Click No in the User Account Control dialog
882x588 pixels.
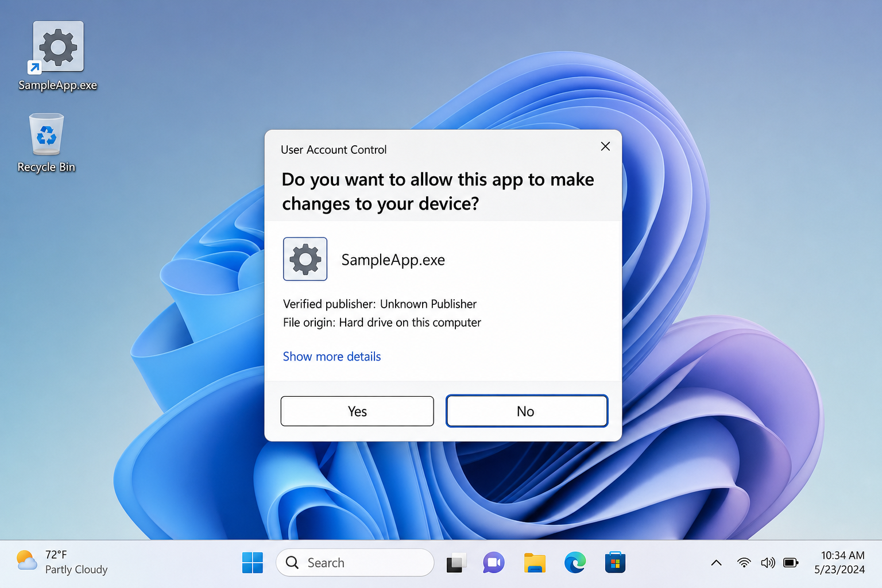pos(527,411)
